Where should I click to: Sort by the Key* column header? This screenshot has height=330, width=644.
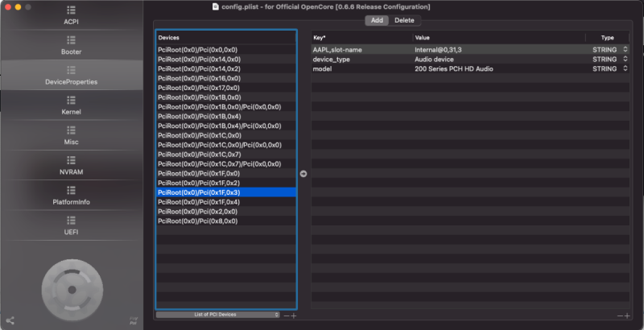pyautogui.click(x=361, y=37)
